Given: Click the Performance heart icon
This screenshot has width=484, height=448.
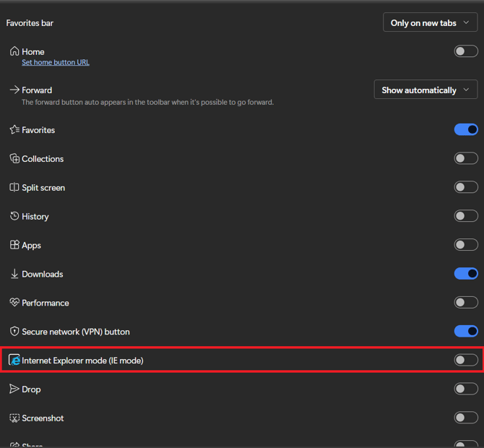Looking at the screenshot, I should [x=14, y=303].
